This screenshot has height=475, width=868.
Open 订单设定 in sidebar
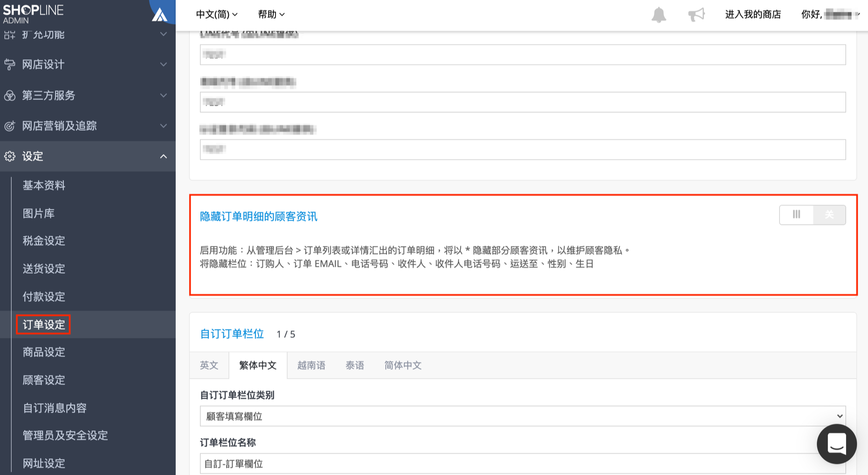pos(44,325)
